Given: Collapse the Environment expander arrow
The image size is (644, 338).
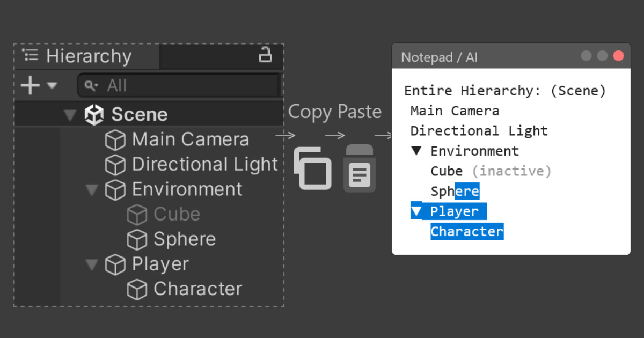Looking at the screenshot, I should [91, 189].
